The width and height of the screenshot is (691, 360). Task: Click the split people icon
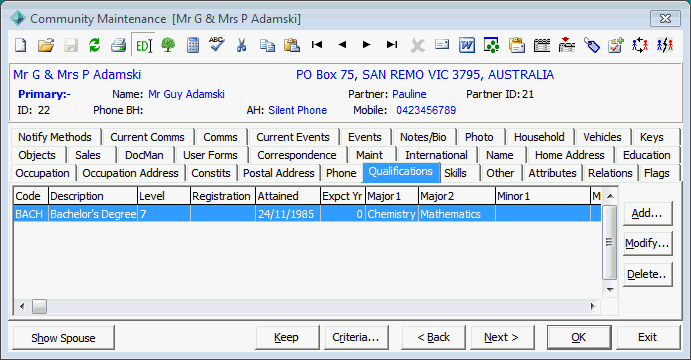[x=665, y=45]
